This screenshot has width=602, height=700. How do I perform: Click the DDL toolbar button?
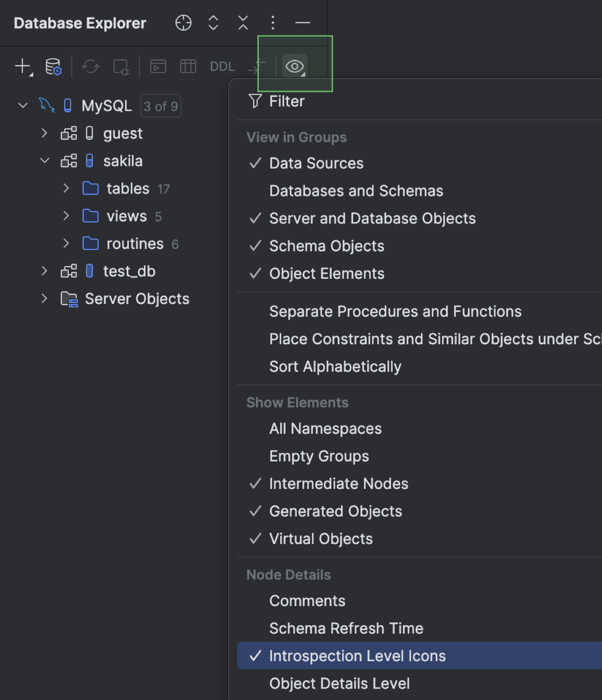(x=222, y=66)
